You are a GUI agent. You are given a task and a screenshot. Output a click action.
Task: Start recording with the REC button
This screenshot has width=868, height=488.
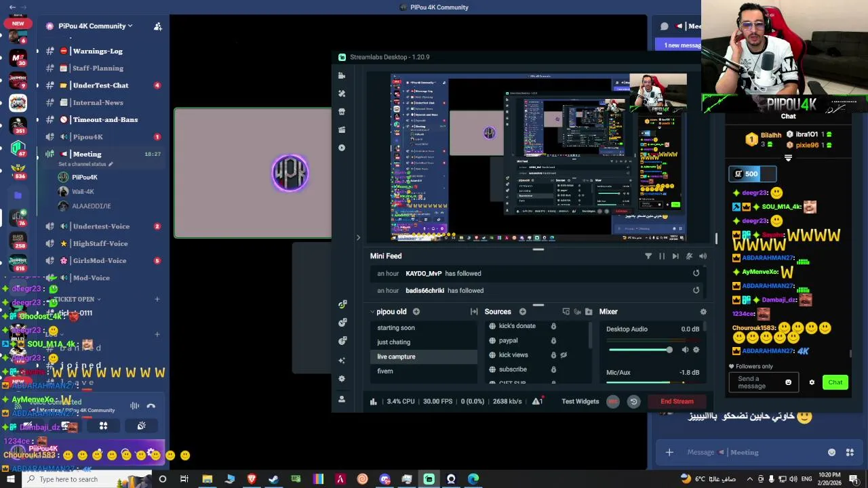pyautogui.click(x=613, y=401)
